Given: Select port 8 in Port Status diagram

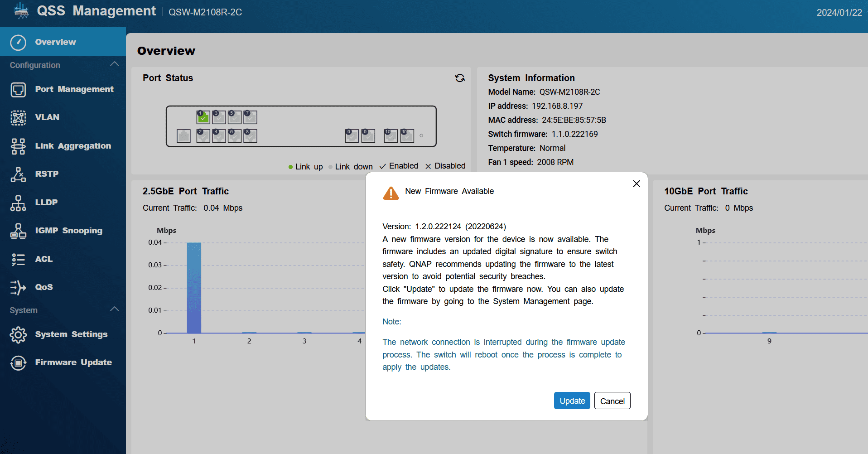Looking at the screenshot, I should pyautogui.click(x=251, y=136).
